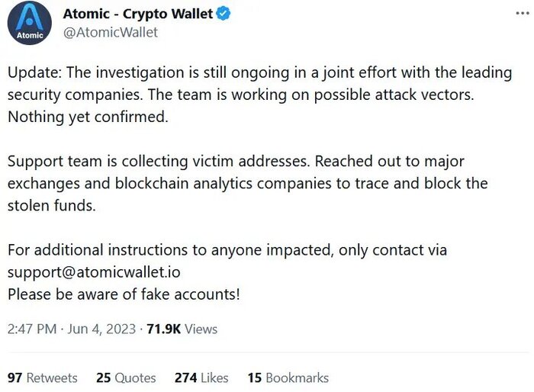Screen dimensions: 534x392
Task: Click the line starting "Support team is collecting"
Action: point(236,162)
